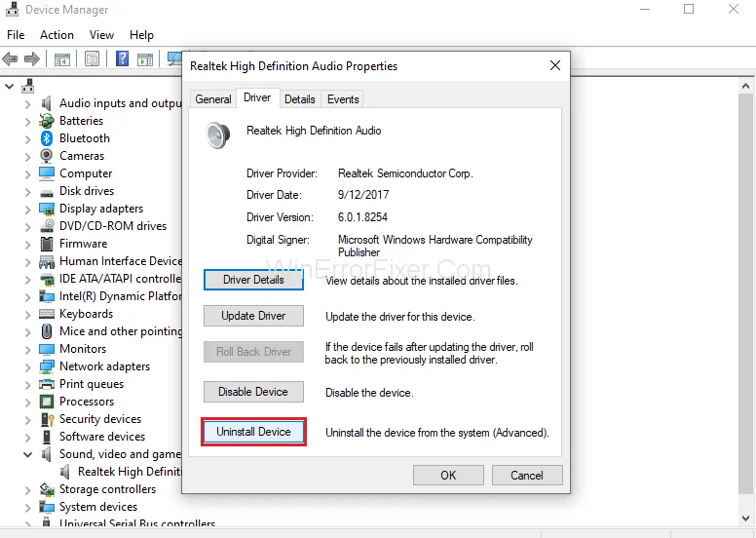Click the Computer monitor category icon
This screenshot has width=756, height=538.
(x=47, y=173)
